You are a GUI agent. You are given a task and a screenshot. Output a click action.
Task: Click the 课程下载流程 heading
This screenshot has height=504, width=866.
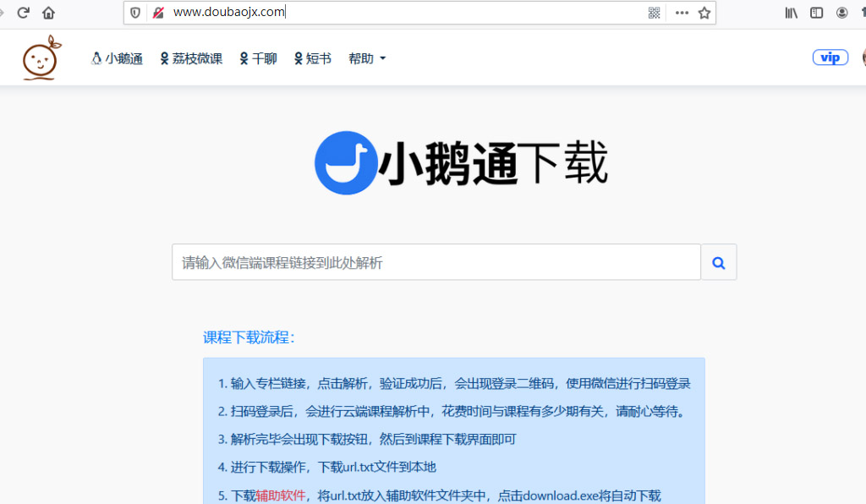click(x=249, y=337)
